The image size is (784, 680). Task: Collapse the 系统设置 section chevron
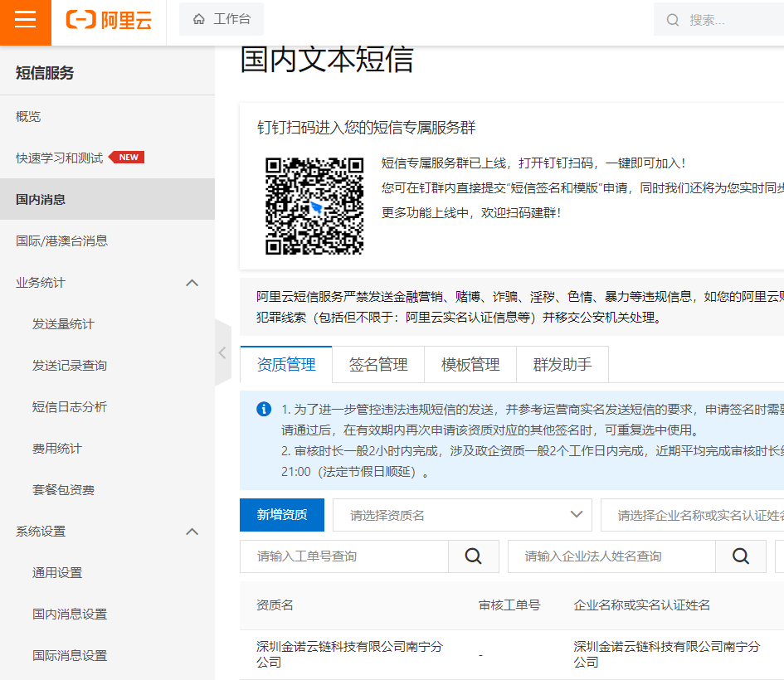tap(192, 532)
